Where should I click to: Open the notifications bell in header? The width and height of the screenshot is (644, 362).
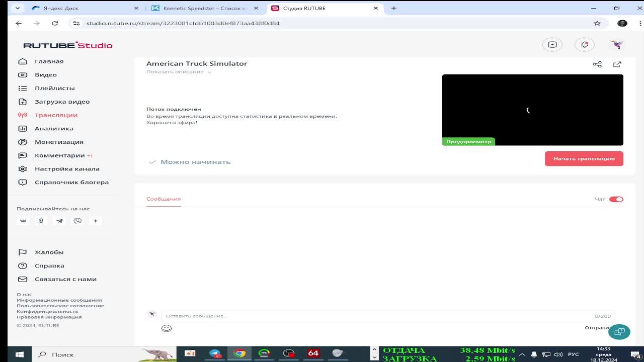[585, 45]
